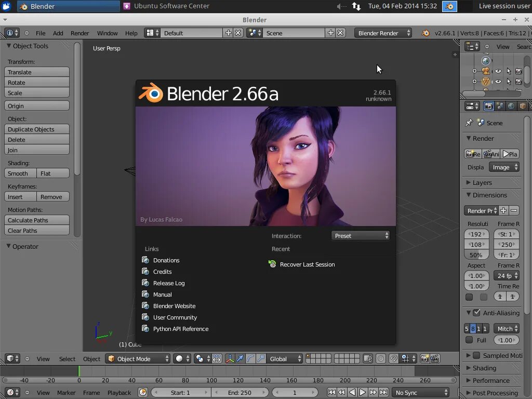Screen dimensions: 532x399
Task: Click the snap magnet icon
Action: (394, 358)
